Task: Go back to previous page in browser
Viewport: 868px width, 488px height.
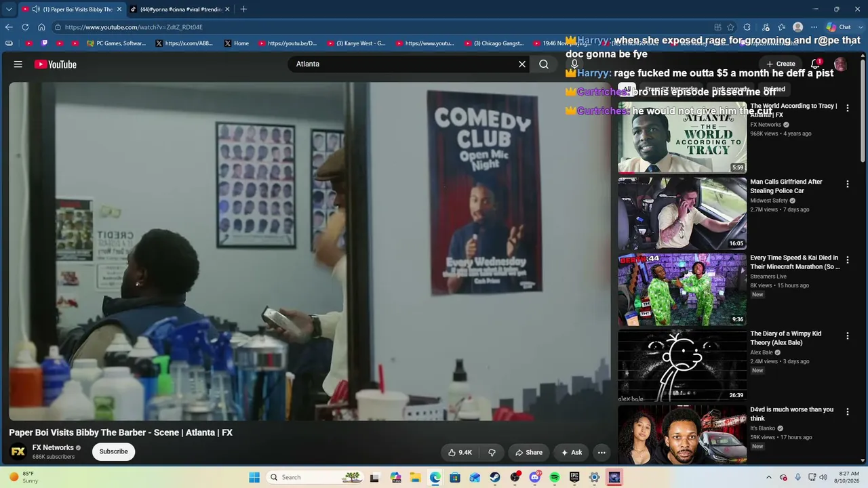Action: [9, 27]
